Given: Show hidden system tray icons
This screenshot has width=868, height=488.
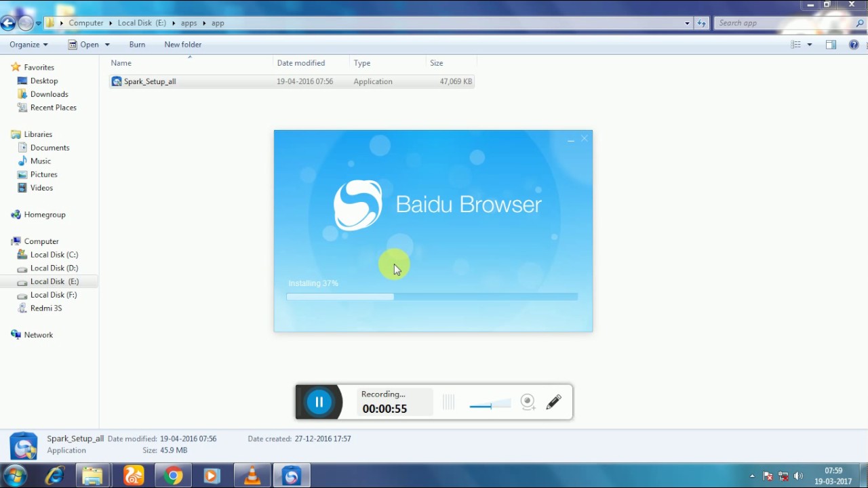Looking at the screenshot, I should tap(752, 476).
